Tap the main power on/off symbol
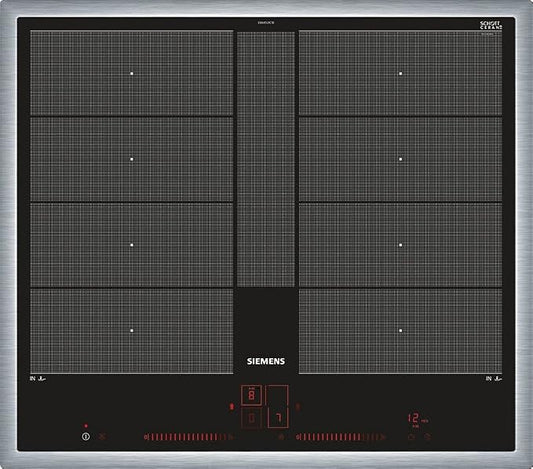 [86, 436]
